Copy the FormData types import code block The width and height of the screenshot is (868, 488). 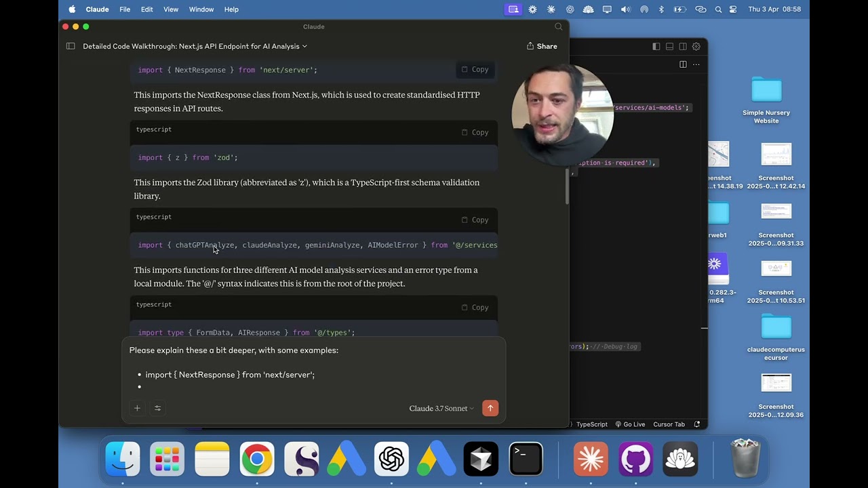click(475, 307)
